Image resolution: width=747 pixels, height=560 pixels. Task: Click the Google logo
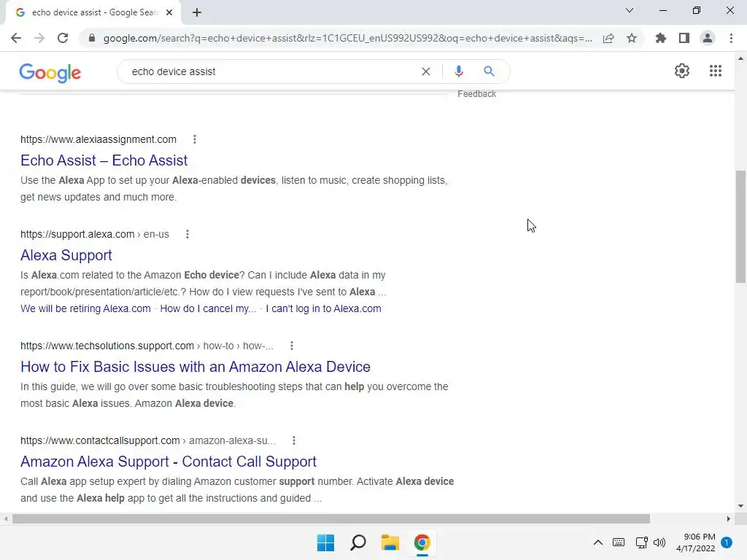pos(50,73)
